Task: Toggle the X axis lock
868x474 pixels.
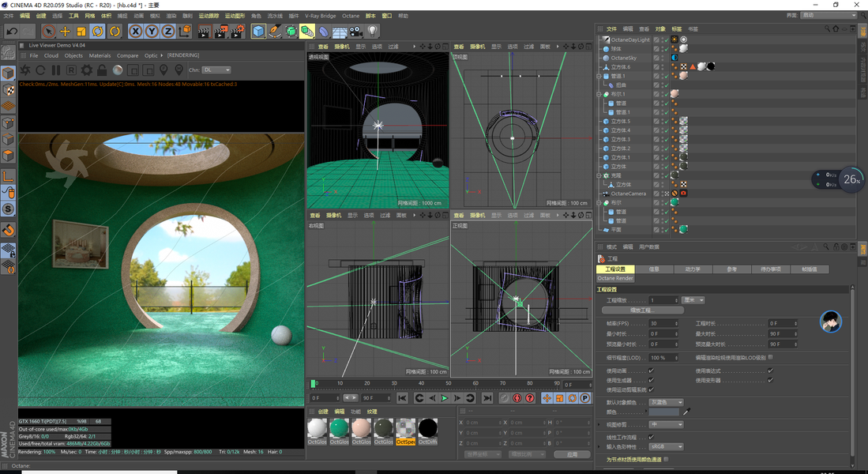Action: tap(135, 31)
